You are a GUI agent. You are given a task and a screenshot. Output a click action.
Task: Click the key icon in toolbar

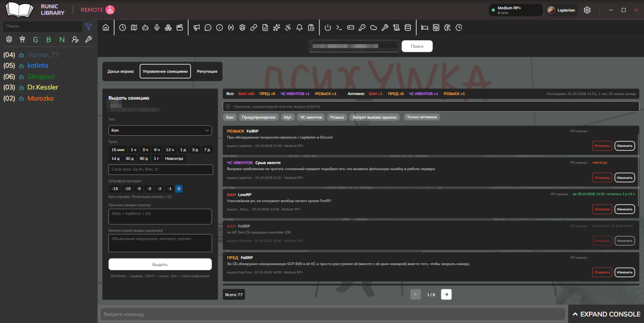click(x=362, y=28)
